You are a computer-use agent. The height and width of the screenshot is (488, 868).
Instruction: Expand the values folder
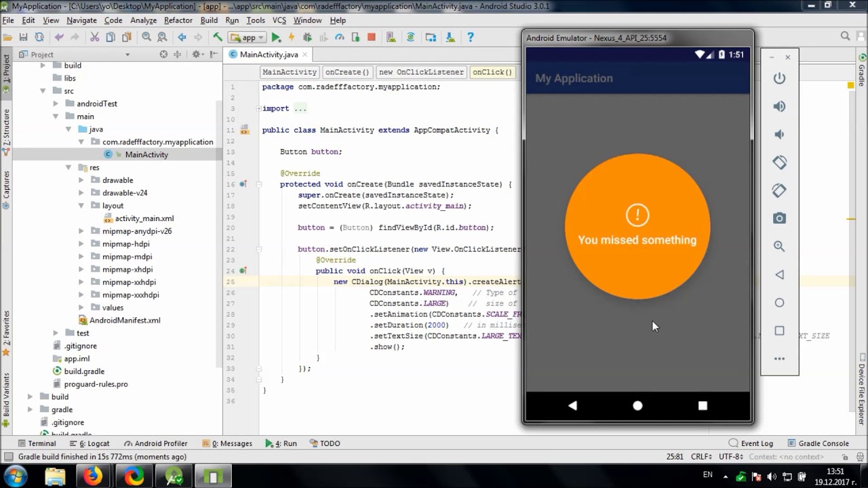[x=81, y=308]
